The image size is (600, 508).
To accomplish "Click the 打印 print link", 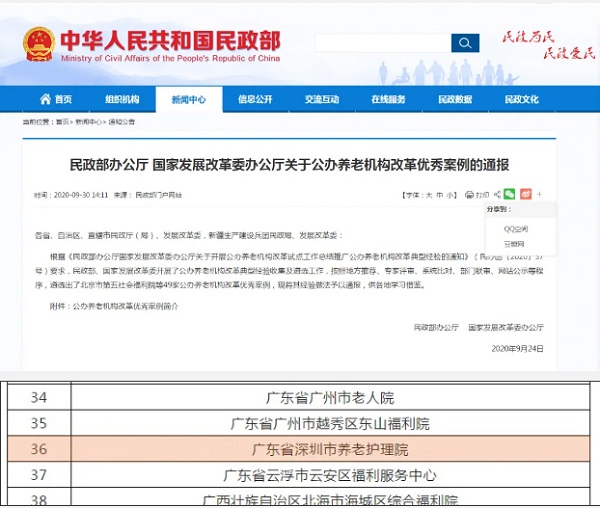I will pyautogui.click(x=483, y=195).
